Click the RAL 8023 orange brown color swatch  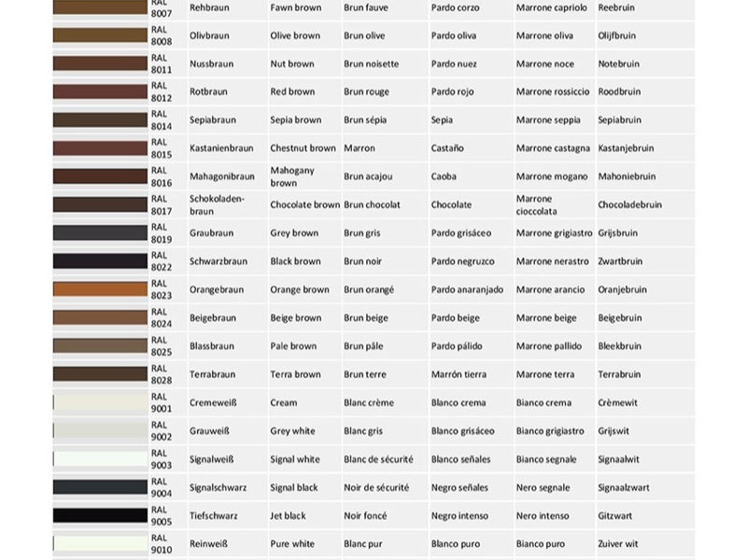100,289
